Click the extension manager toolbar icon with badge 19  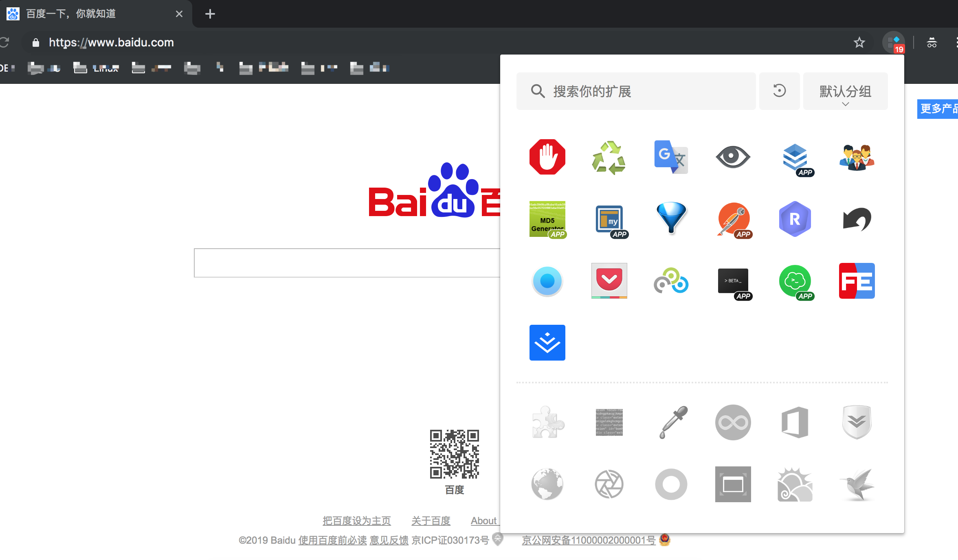894,42
